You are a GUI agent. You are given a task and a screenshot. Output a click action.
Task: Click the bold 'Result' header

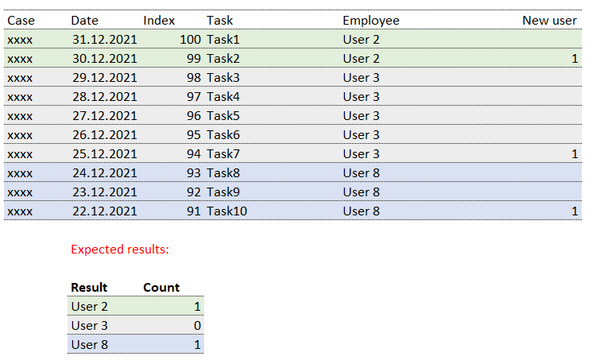click(89, 287)
